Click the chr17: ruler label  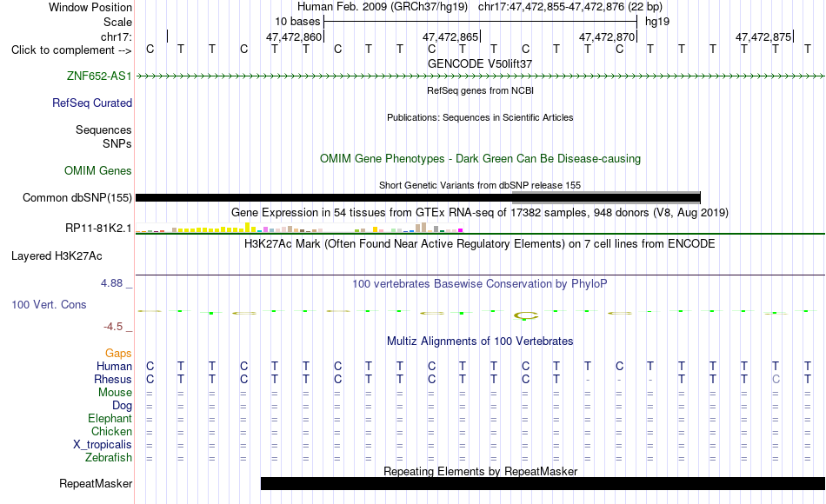[116, 36]
